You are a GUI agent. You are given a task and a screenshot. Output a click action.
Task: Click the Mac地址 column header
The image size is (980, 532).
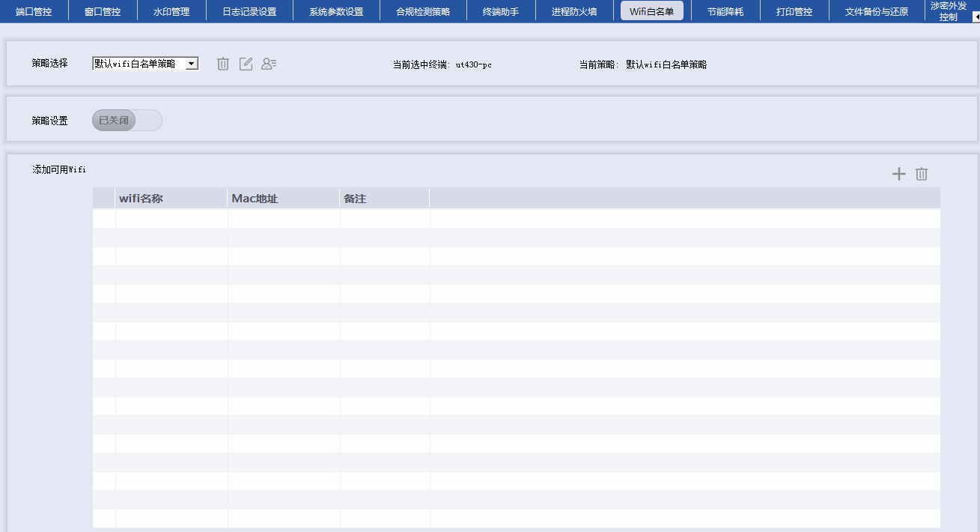tap(284, 199)
